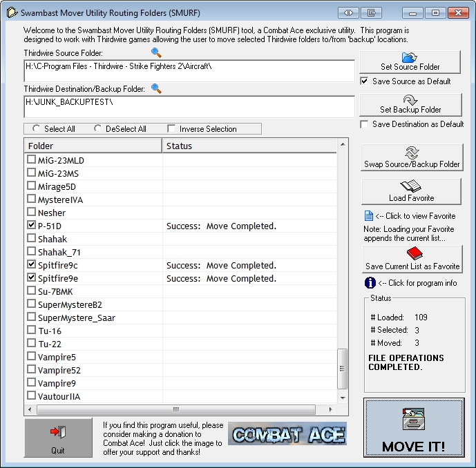
Task: Click Spitfire9e 'Success: Move Completed.' status
Action: tap(221, 279)
